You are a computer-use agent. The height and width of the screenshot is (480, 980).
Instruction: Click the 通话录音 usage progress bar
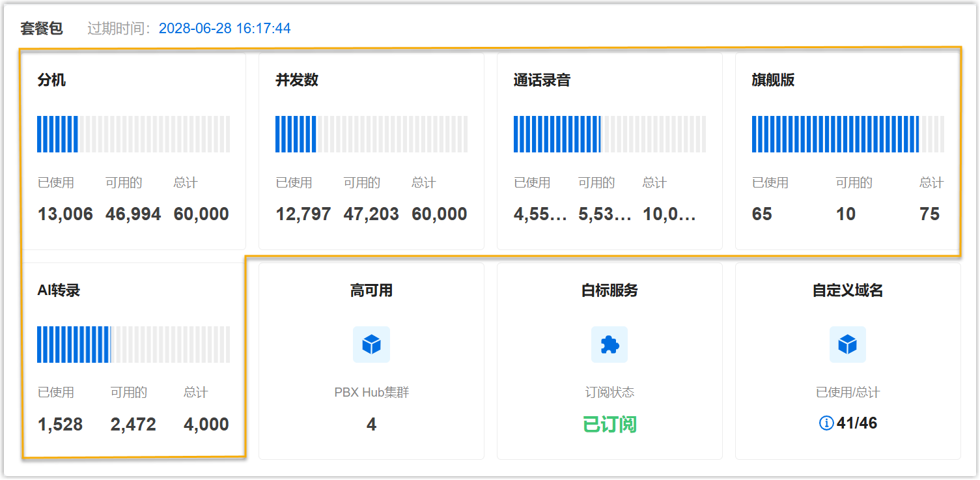point(609,134)
